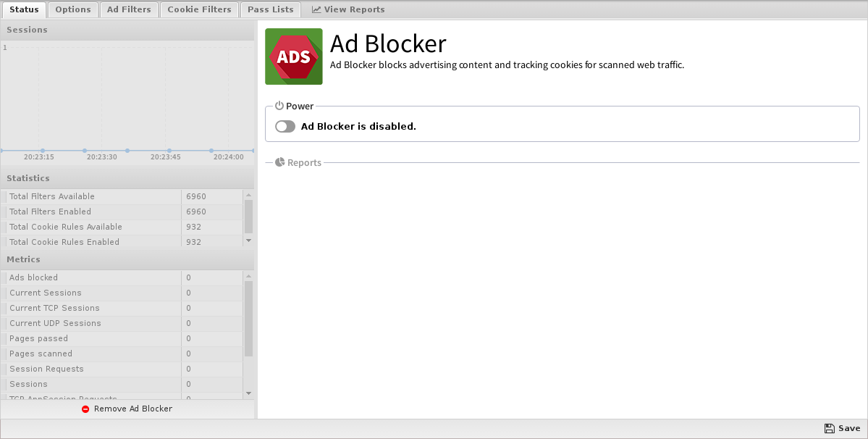Image resolution: width=868 pixels, height=439 pixels.
Task: Click the chart icon on View Reports
Action: point(316,9)
